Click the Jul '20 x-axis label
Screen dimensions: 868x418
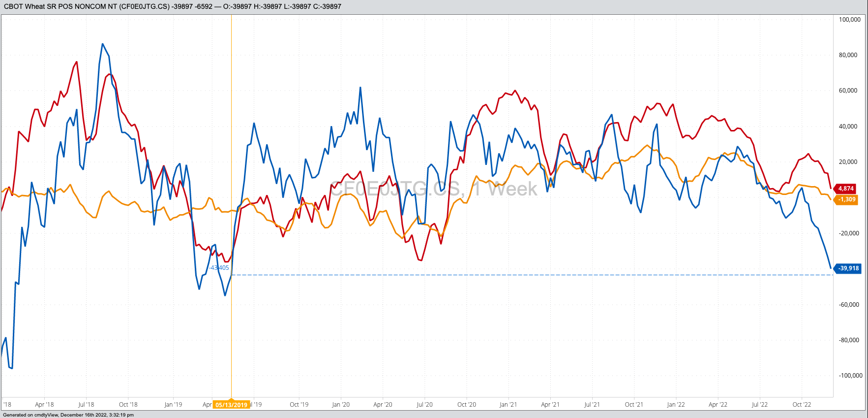424,405
